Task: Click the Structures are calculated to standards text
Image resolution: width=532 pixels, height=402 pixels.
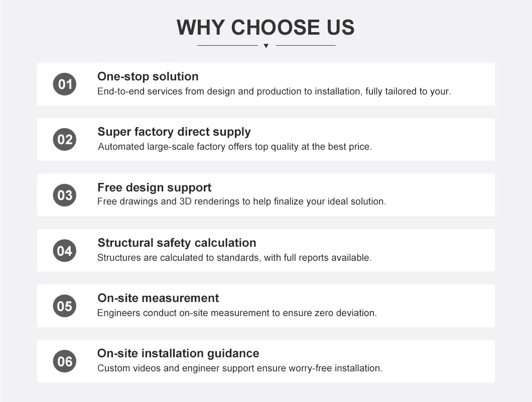Action: click(234, 258)
